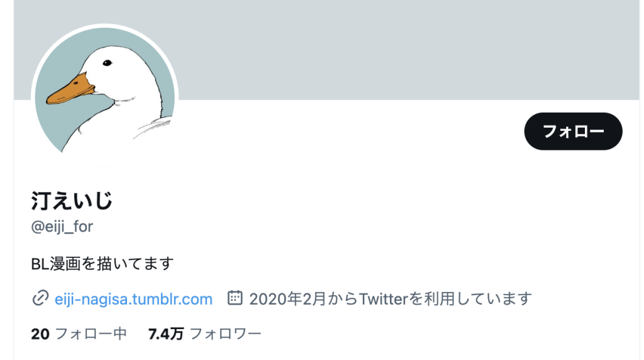This screenshot has height=360, width=644.
Task: Click the bold following count 20
Action: tap(40, 334)
